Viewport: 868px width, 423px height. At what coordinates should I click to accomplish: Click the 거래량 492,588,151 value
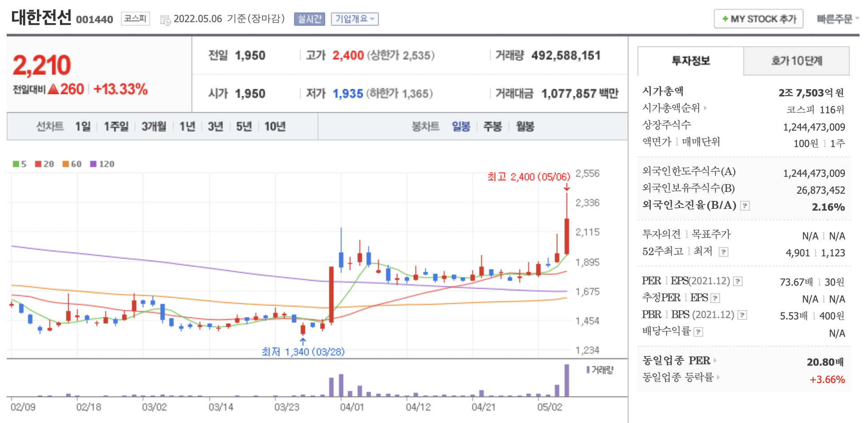(566, 56)
